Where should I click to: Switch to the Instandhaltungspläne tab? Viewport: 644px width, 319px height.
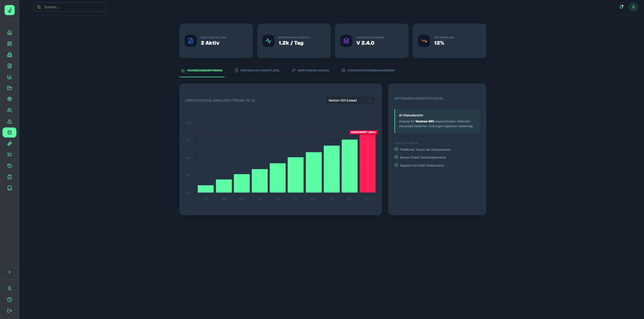click(257, 70)
